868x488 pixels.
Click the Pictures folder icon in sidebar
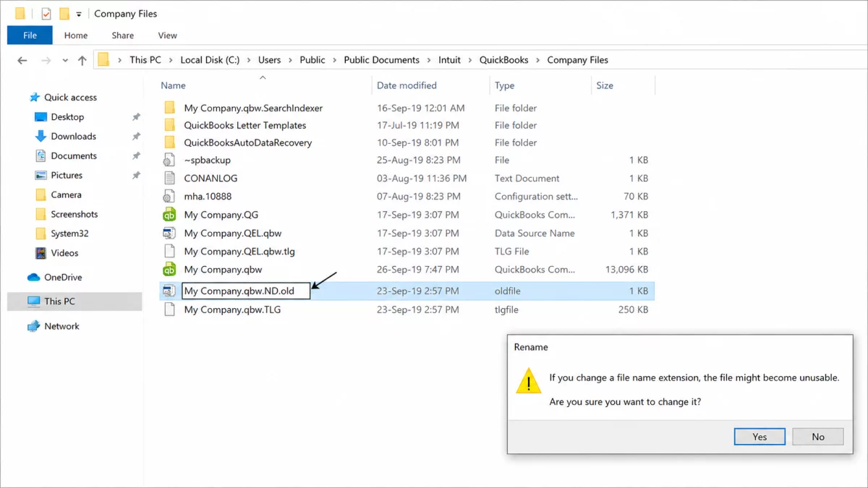click(41, 175)
